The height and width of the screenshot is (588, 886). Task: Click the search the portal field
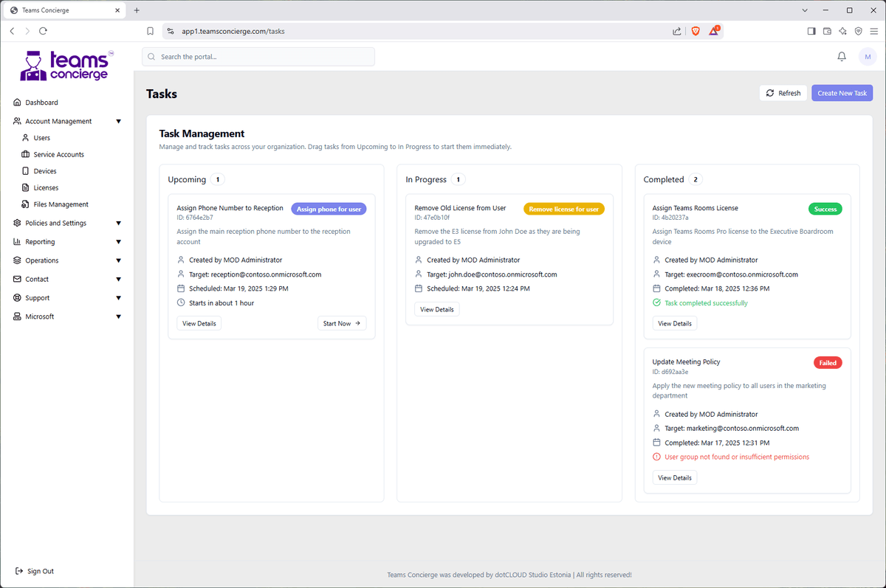click(258, 56)
